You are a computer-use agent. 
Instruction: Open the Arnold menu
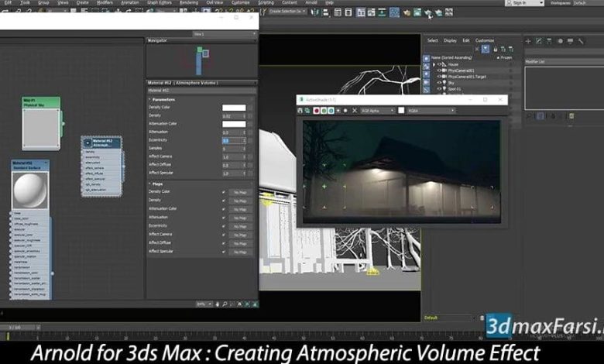(311, 2)
